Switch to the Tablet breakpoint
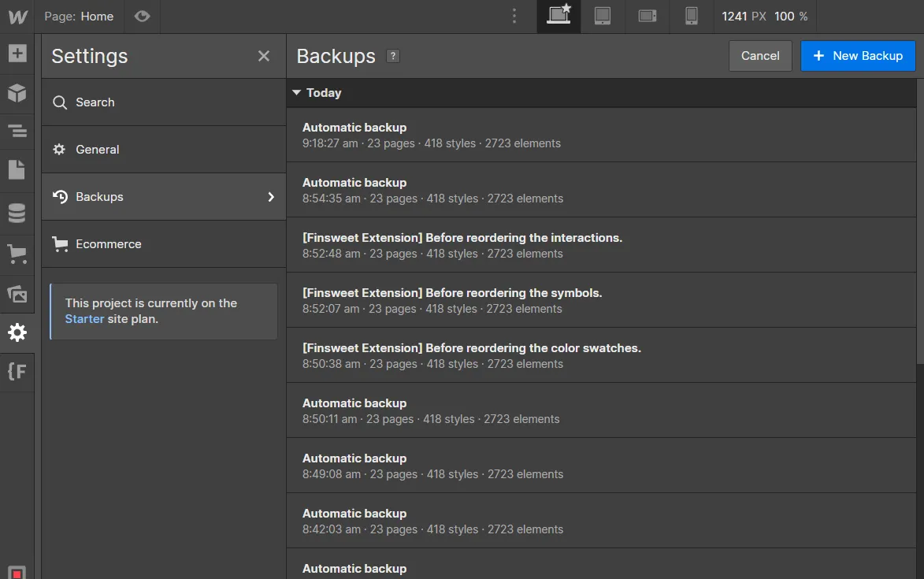The height and width of the screenshot is (579, 924). click(603, 16)
